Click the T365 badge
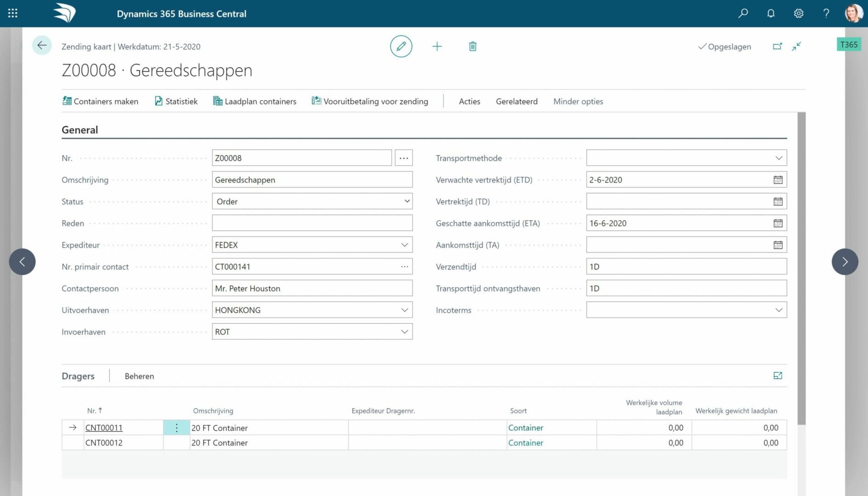The image size is (868, 496). pyautogui.click(x=849, y=45)
